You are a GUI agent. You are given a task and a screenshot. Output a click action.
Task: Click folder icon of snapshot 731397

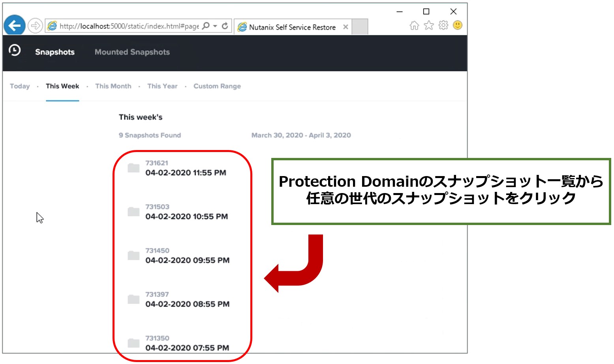point(133,299)
